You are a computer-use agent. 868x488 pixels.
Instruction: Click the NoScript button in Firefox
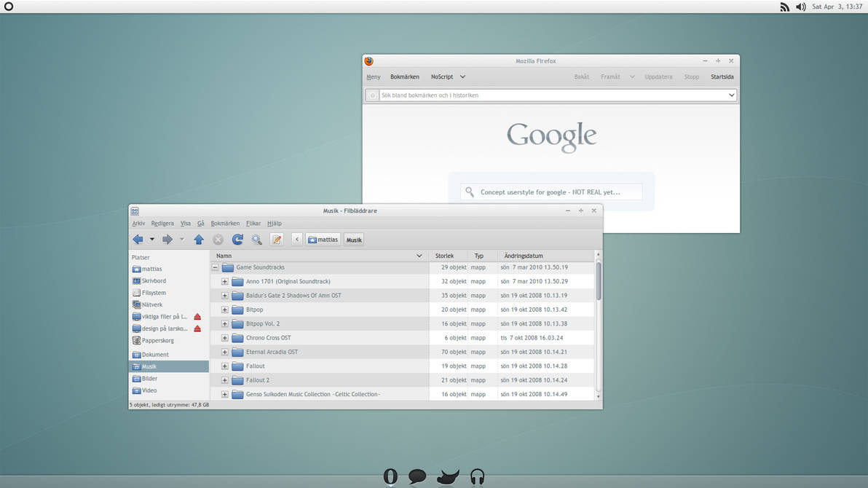coord(442,77)
